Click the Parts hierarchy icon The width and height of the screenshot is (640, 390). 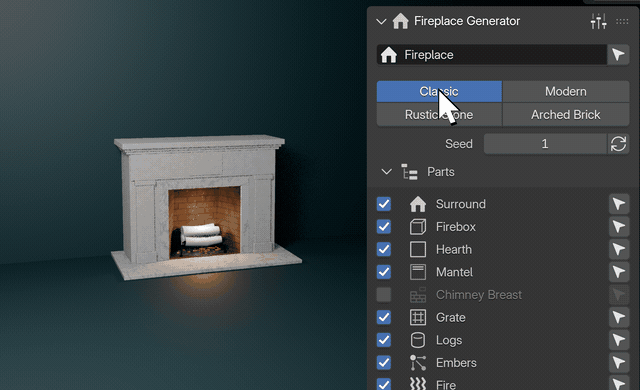409,172
